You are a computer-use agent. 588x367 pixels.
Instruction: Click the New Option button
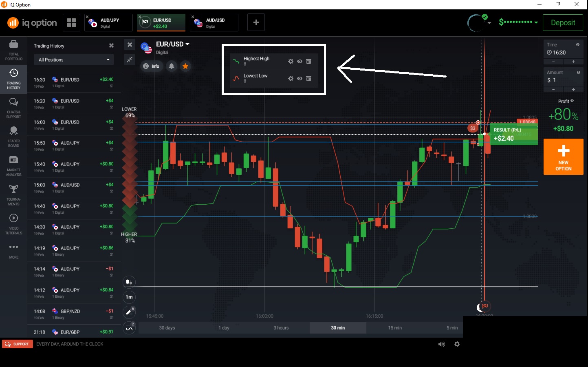point(564,157)
